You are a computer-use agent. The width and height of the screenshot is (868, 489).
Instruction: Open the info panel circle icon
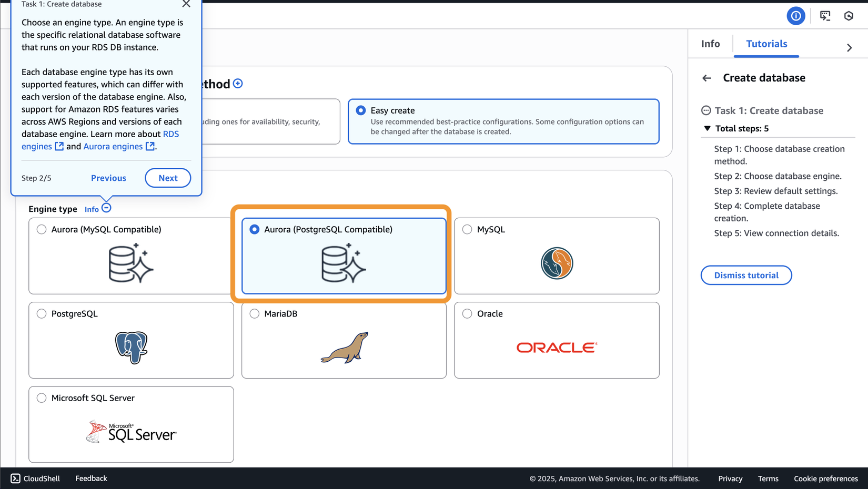coord(795,16)
